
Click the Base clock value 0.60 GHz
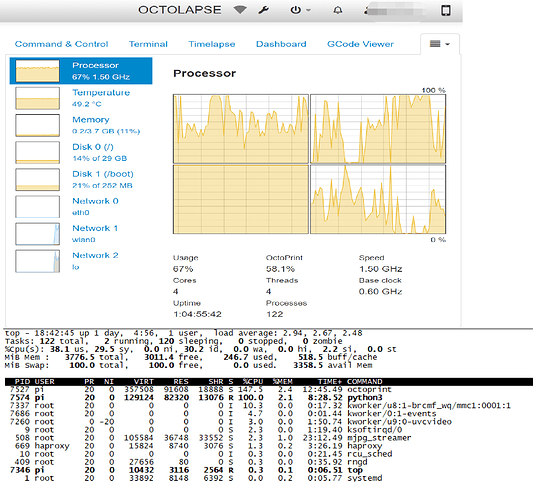click(x=380, y=291)
